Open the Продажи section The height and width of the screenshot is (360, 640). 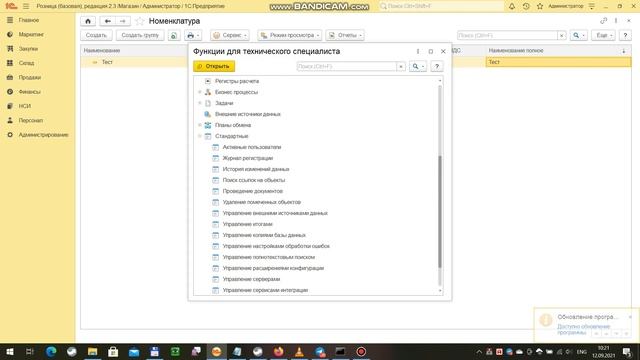coord(29,77)
